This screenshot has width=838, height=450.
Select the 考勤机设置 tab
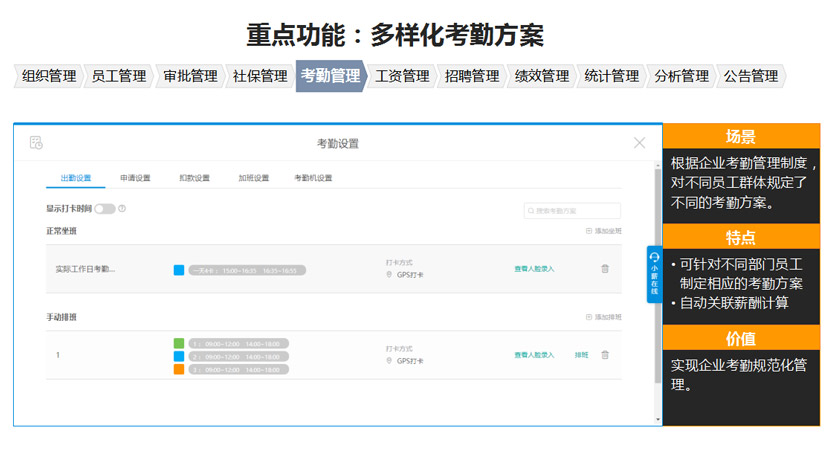click(x=312, y=178)
